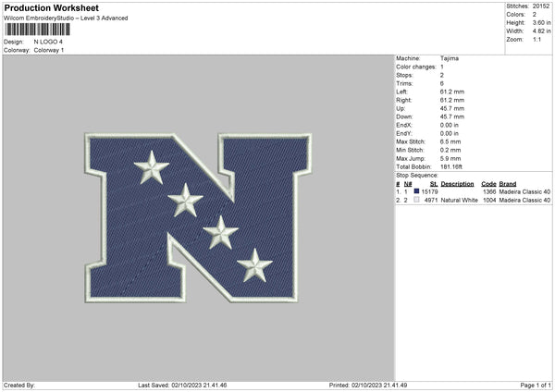Click the Total Bobbin value 181.16ft

(x=451, y=167)
